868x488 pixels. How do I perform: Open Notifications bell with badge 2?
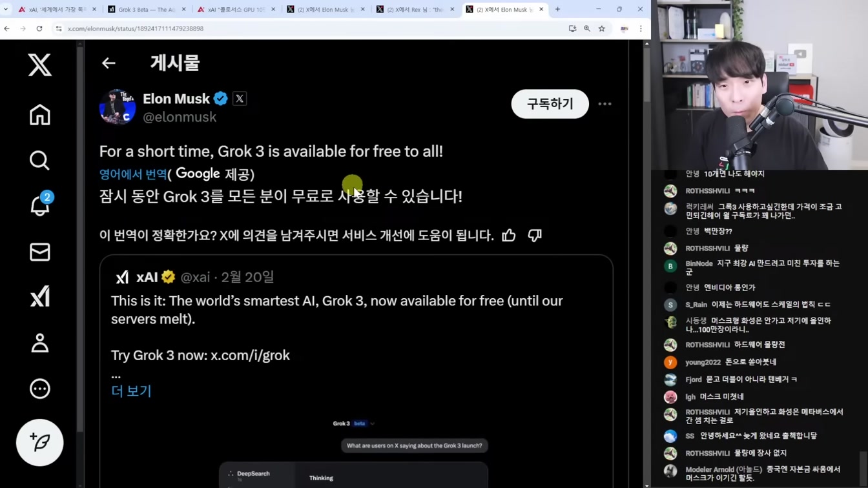coord(39,205)
